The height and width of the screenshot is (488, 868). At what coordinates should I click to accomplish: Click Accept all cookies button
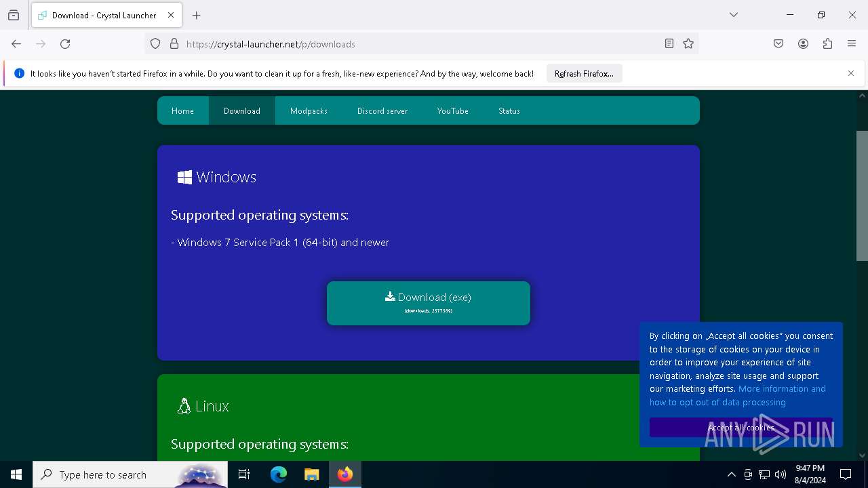[x=741, y=428]
